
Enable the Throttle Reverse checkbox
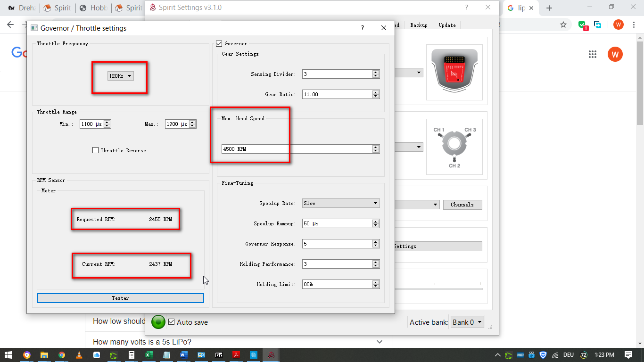click(96, 150)
